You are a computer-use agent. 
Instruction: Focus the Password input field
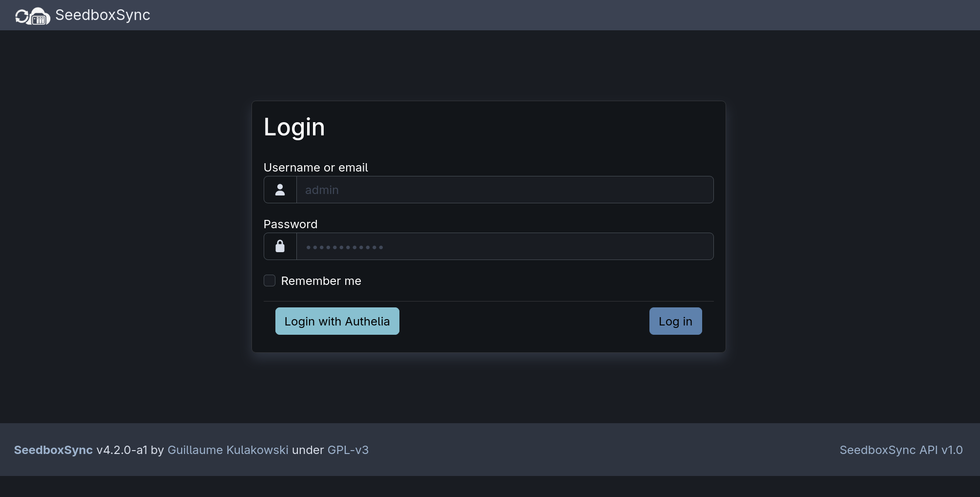[505, 246]
